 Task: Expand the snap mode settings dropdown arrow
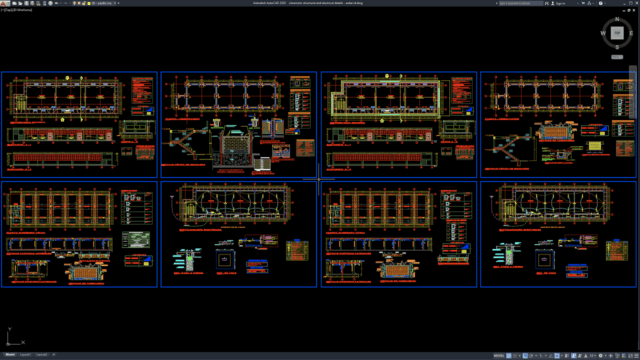pos(520,356)
